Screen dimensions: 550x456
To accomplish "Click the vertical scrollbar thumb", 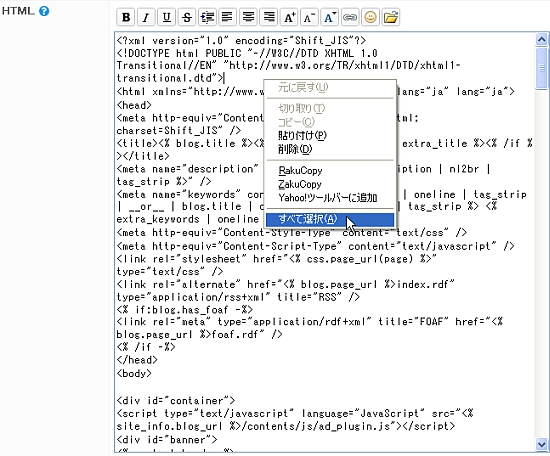I will click(542, 68).
